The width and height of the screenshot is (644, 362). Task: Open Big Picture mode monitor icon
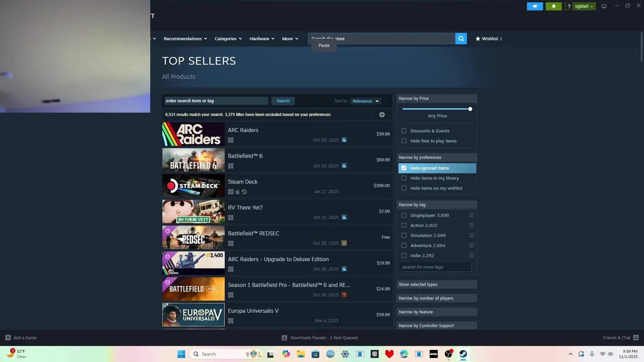pos(604,6)
